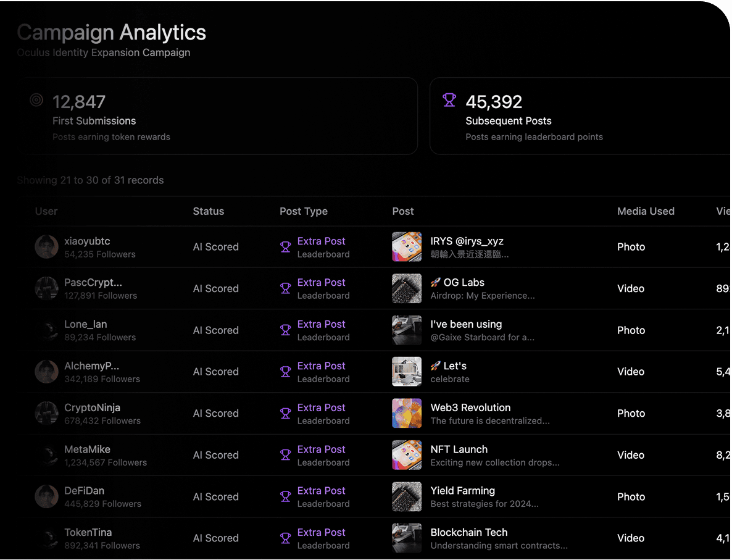Select the First Submissions stat card
This screenshot has width=732, height=560.
219,115
